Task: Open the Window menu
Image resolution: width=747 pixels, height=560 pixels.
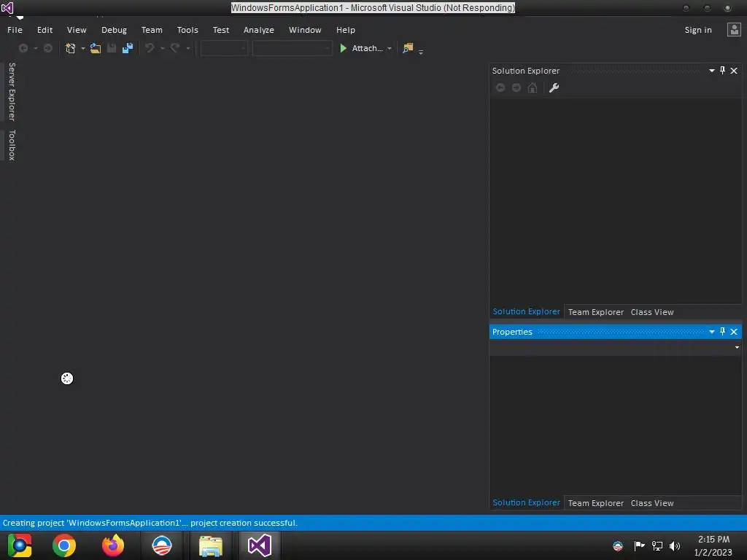Action: click(305, 30)
